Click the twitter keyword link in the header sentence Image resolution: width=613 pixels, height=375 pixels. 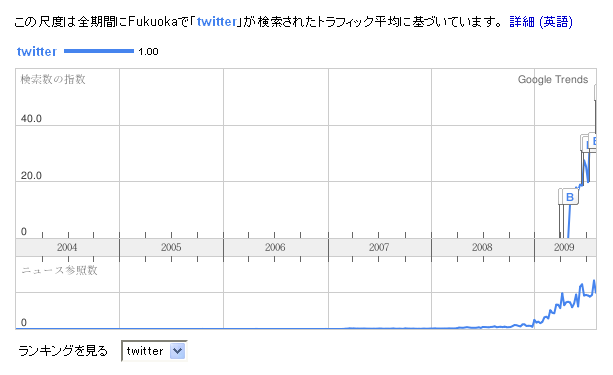click(217, 22)
